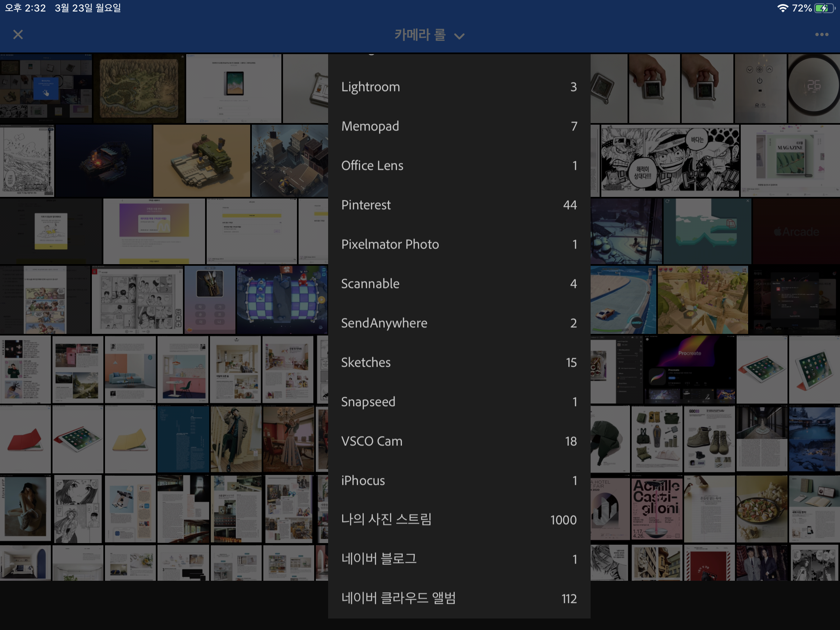Open the Office Lens album
Viewport: 840px width, 630px height.
459,166
